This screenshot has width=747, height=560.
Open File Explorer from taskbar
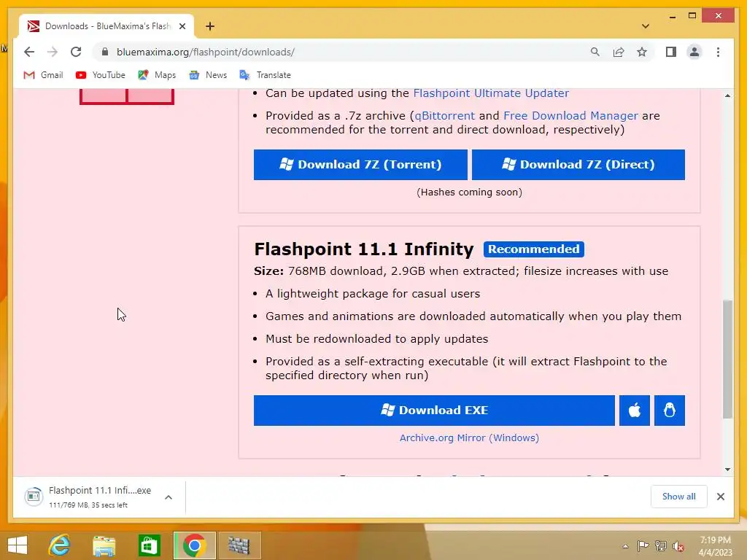click(x=104, y=545)
